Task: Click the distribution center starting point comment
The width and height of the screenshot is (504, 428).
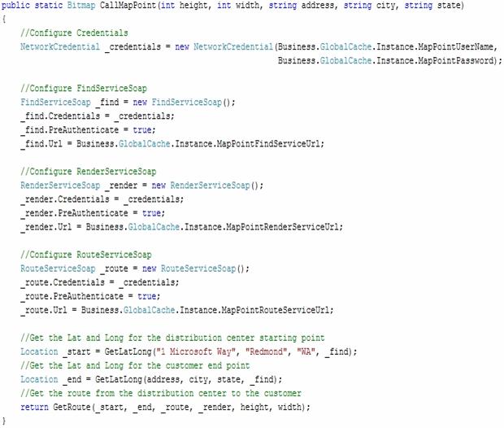Action: (x=172, y=338)
